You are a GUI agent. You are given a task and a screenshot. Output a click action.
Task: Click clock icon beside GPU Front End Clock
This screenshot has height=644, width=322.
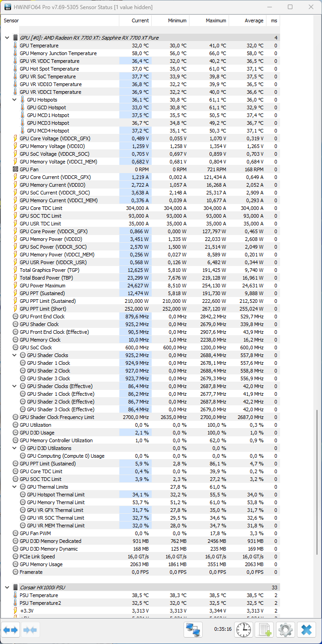15,317
